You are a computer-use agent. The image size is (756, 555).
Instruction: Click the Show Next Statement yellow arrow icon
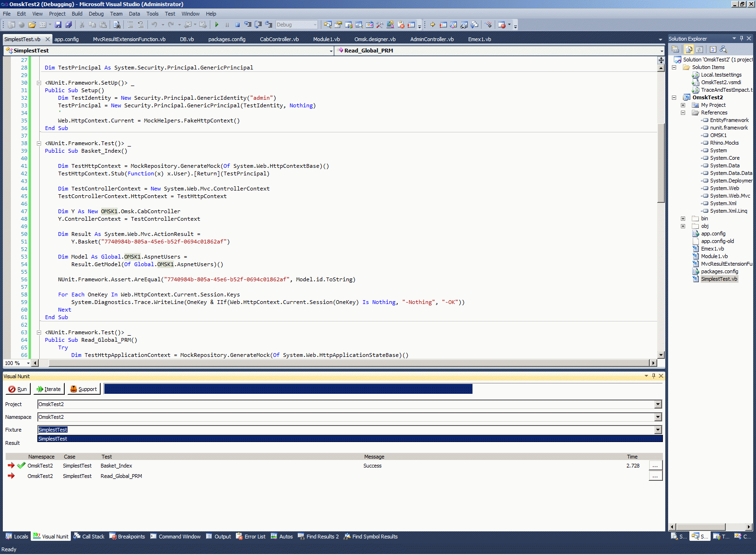pyautogui.click(x=432, y=25)
